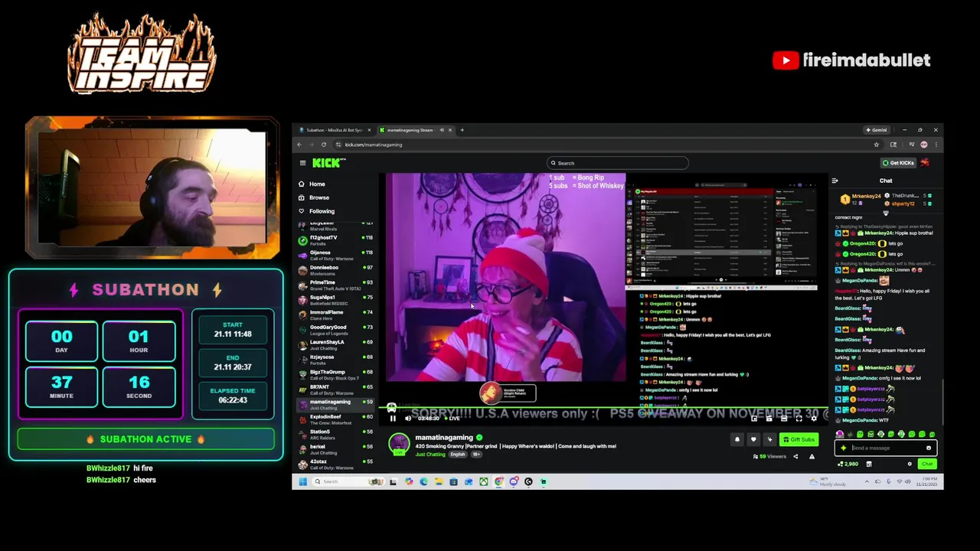The height and width of the screenshot is (551, 980).
Task: Click the mamatinagaming channel avatar
Action: click(x=399, y=443)
